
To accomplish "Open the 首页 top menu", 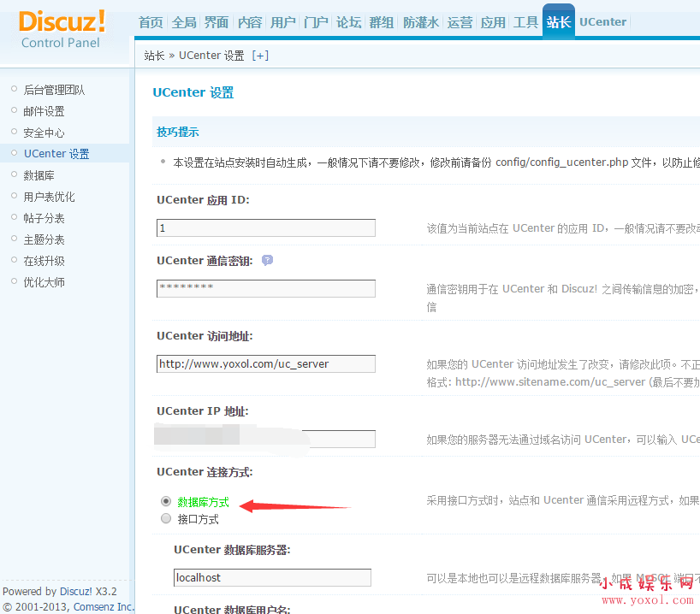I will pyautogui.click(x=151, y=22).
